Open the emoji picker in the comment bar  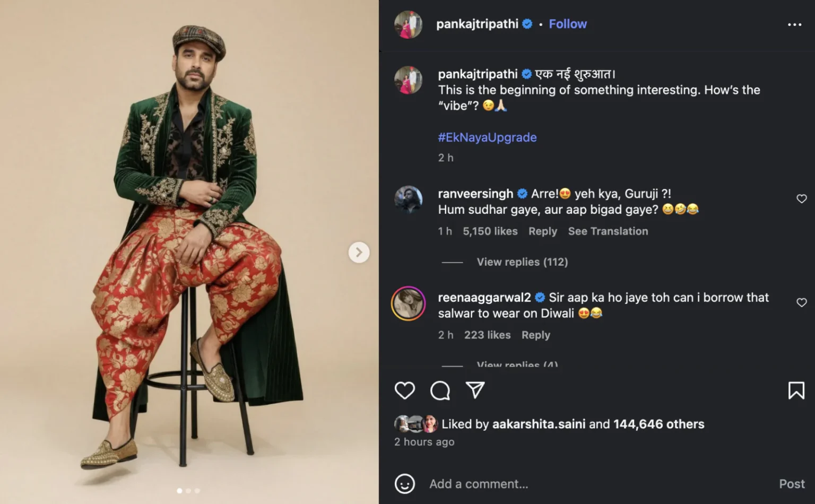(405, 483)
